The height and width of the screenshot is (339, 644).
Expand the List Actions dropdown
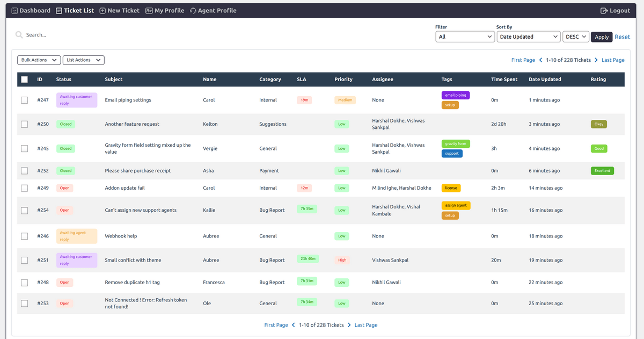point(84,60)
